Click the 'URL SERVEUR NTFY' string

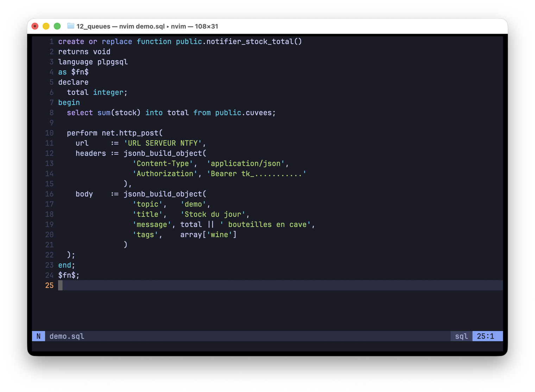tap(163, 143)
